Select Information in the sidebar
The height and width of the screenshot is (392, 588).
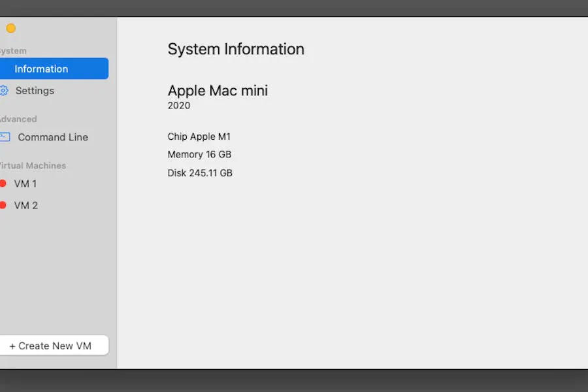click(41, 69)
